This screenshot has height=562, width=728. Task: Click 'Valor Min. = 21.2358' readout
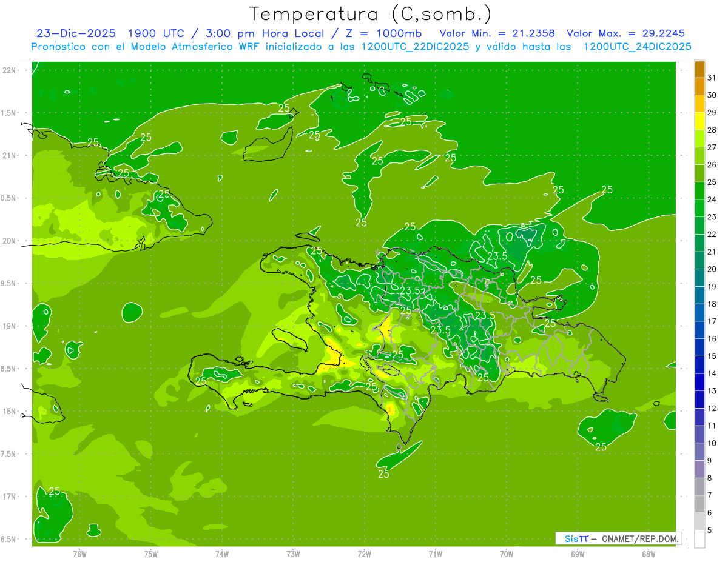(497, 33)
